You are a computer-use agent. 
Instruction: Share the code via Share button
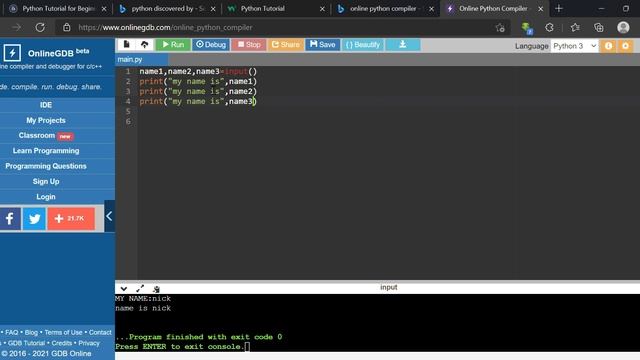pos(286,44)
